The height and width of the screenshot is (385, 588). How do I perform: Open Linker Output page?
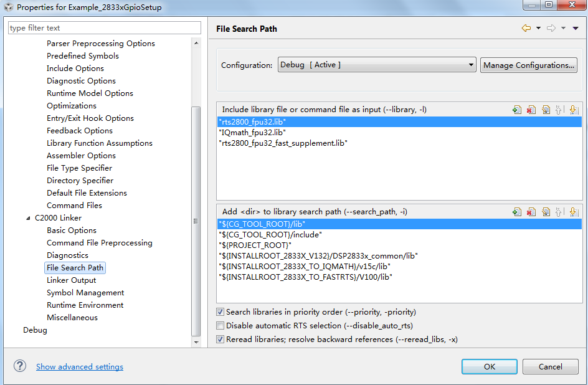point(71,280)
